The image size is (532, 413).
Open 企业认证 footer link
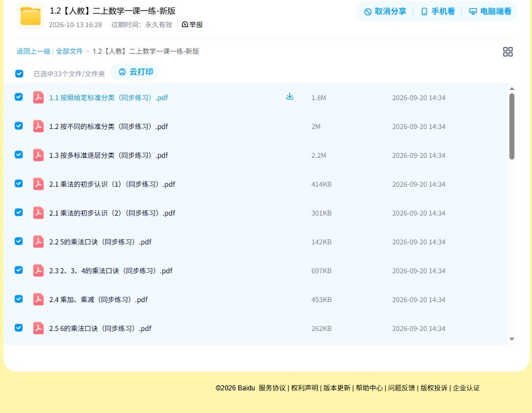pos(466,388)
